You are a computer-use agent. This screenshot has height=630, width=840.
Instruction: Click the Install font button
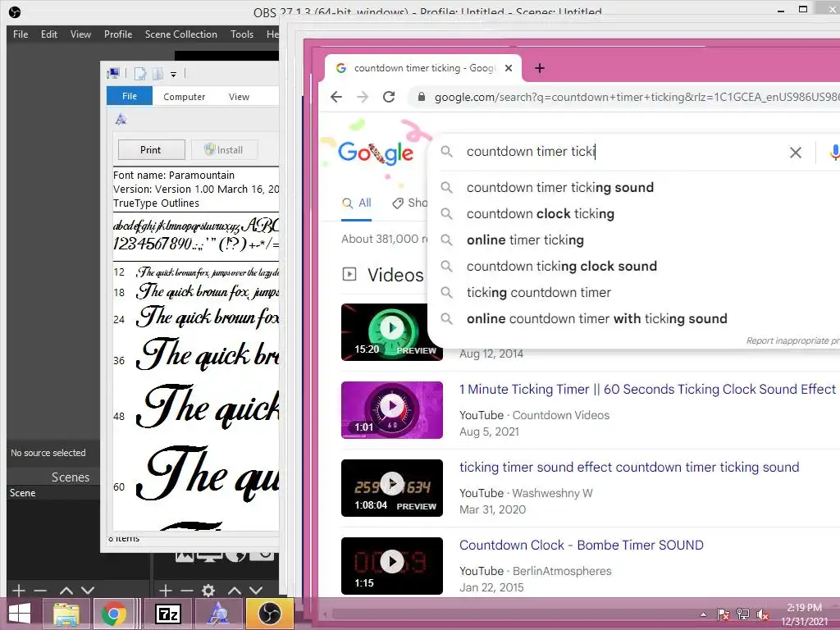tap(224, 150)
